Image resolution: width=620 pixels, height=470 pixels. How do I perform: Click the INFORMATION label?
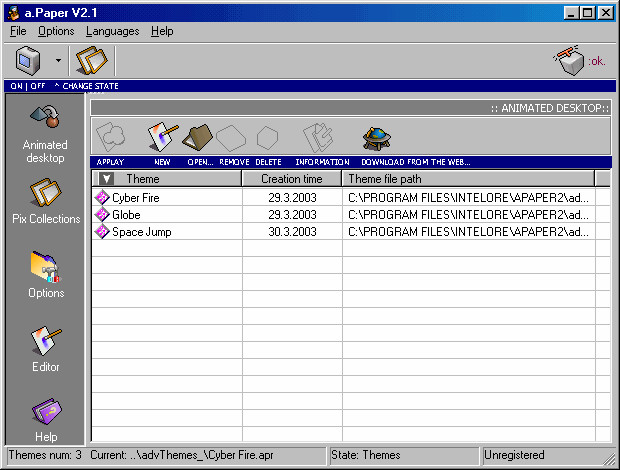pos(322,162)
